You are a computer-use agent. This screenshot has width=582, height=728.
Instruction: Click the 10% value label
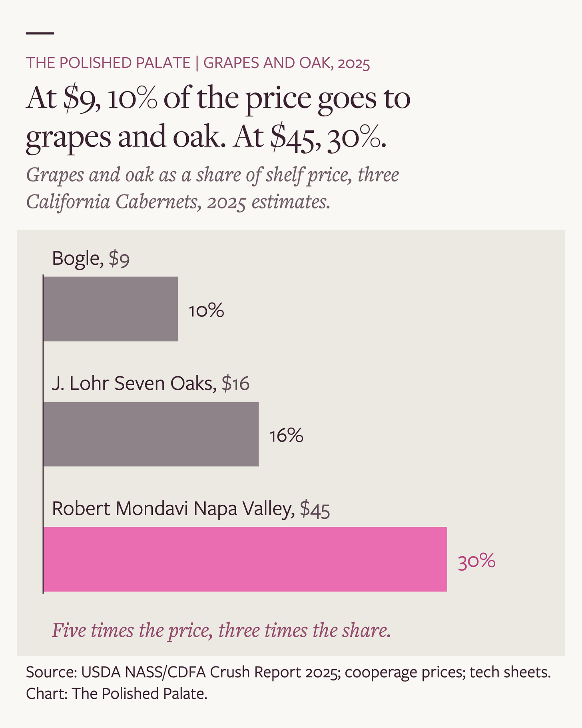(206, 310)
